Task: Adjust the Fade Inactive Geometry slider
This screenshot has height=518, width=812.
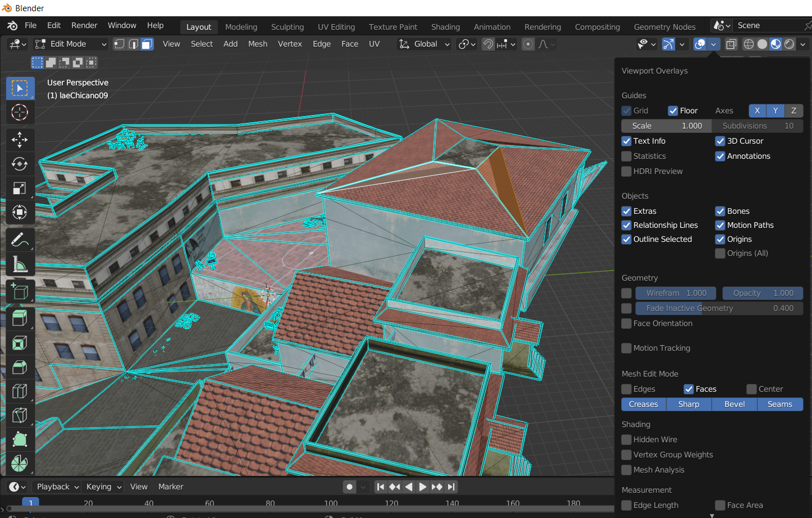Action: click(719, 308)
